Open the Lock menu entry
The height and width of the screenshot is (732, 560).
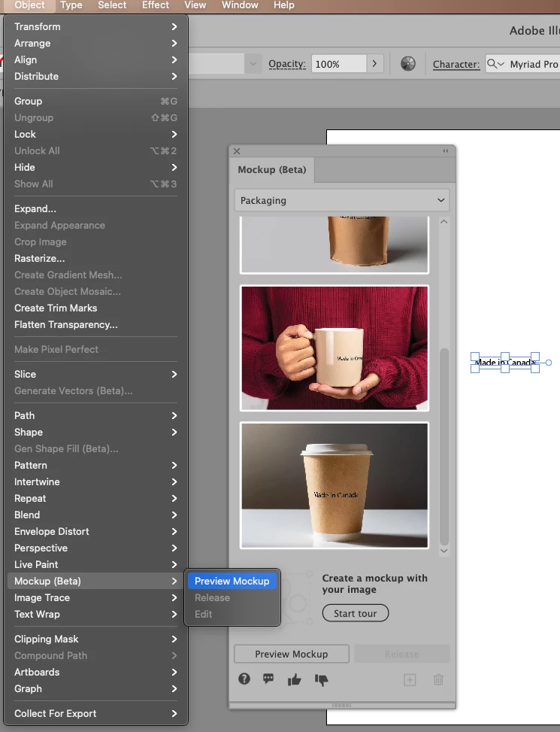(95, 135)
